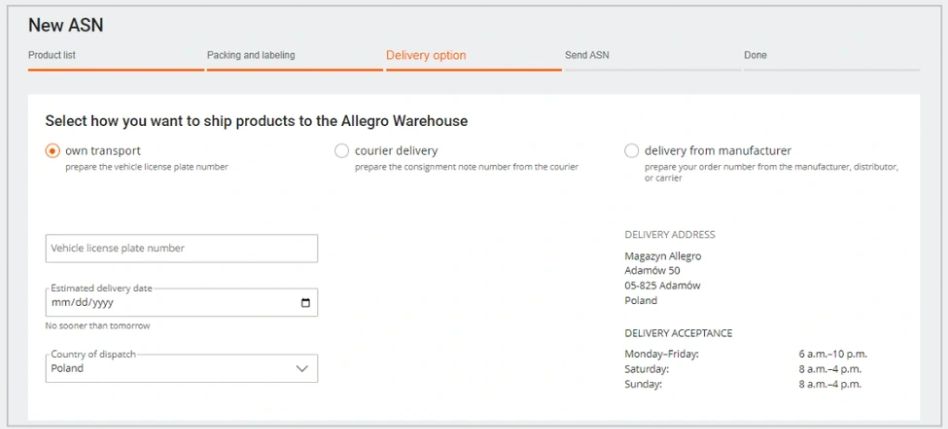
Task: Click prepare the vehicle license plate text
Action: pos(147,167)
